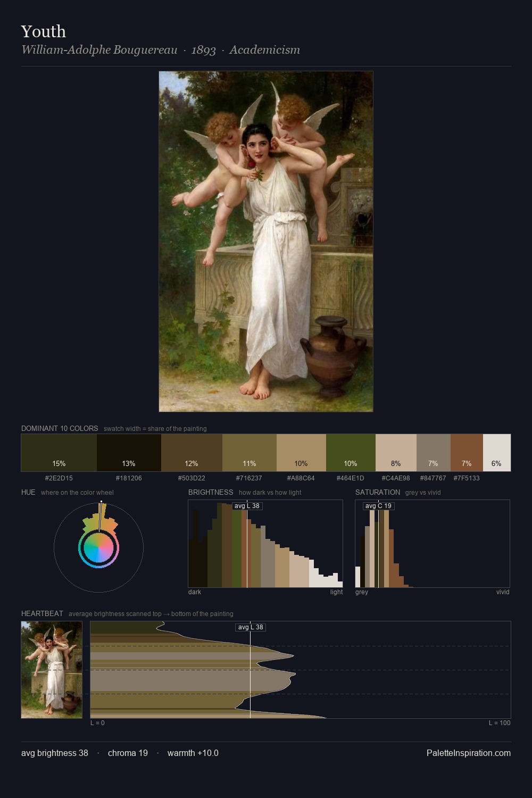Select the near-black #181206 swatch
The width and height of the screenshot is (532, 798).
[129, 453]
